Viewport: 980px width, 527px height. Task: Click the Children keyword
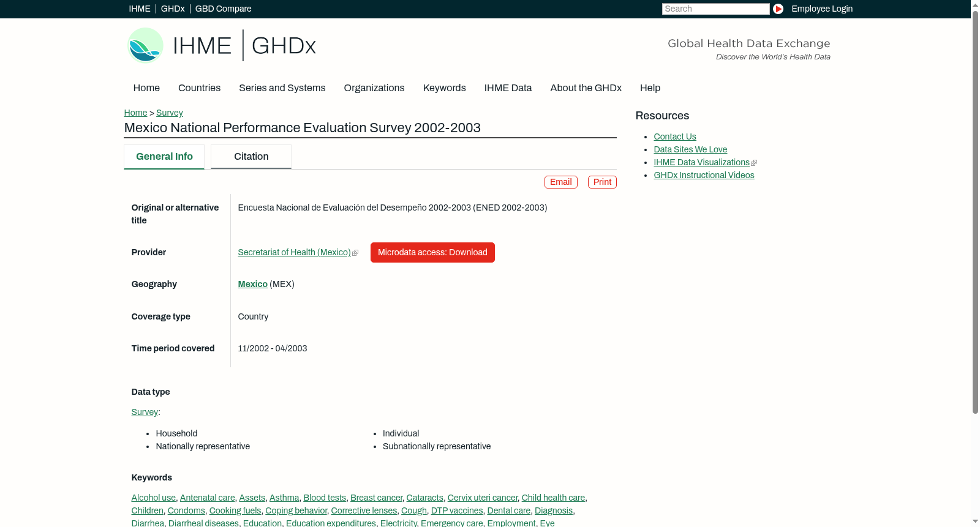(x=148, y=510)
